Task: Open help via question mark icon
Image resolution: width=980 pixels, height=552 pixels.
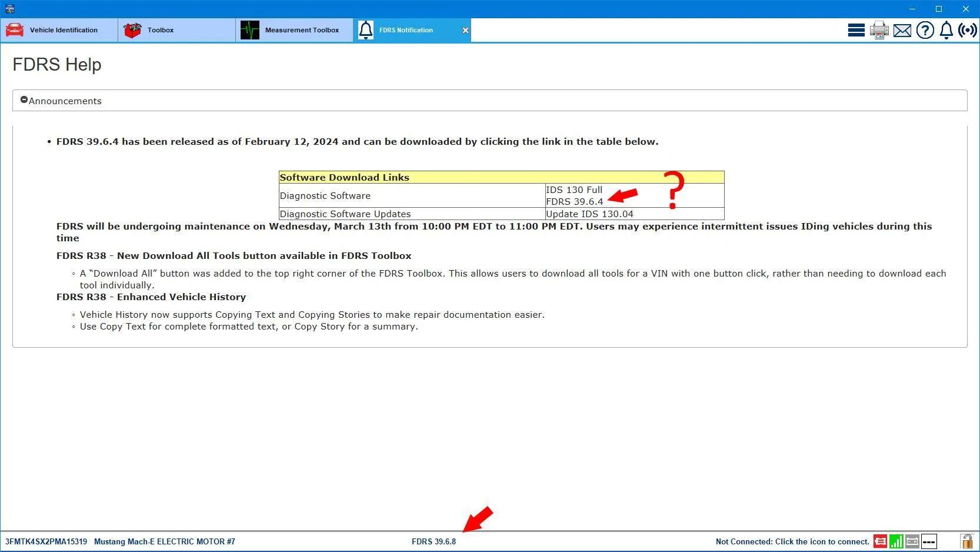Action: [x=925, y=30]
